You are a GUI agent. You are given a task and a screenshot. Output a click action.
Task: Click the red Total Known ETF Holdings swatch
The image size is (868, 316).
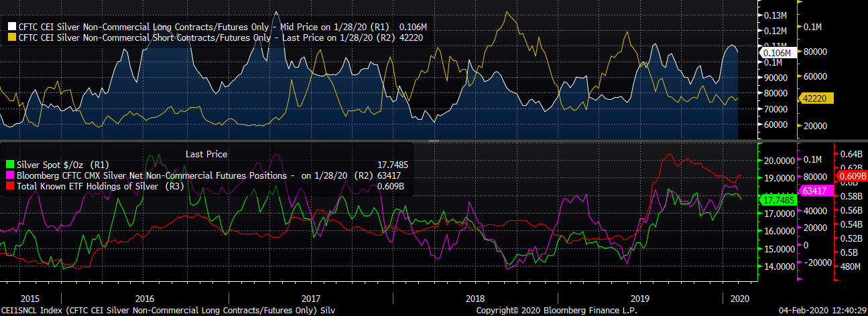coord(9,187)
